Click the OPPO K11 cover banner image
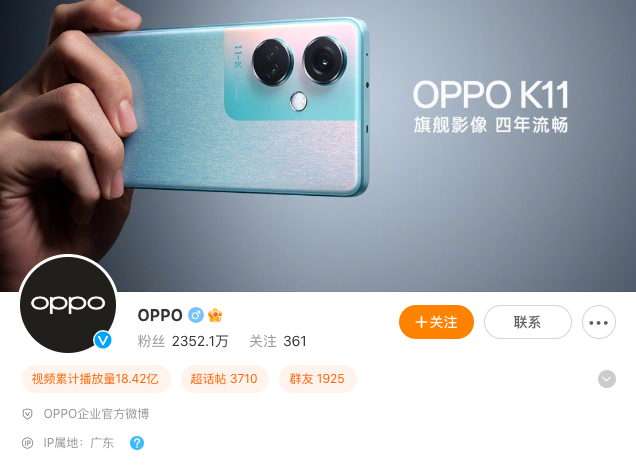This screenshot has height=475, width=636. point(318,145)
